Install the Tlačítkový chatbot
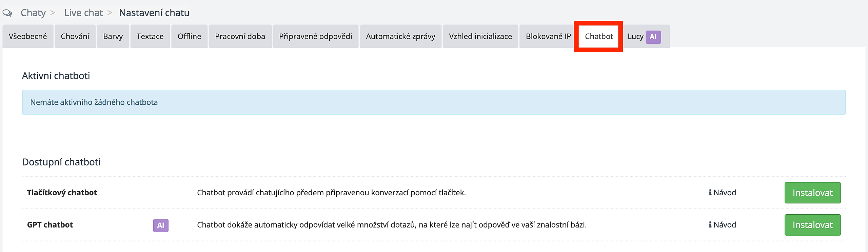 (812, 193)
